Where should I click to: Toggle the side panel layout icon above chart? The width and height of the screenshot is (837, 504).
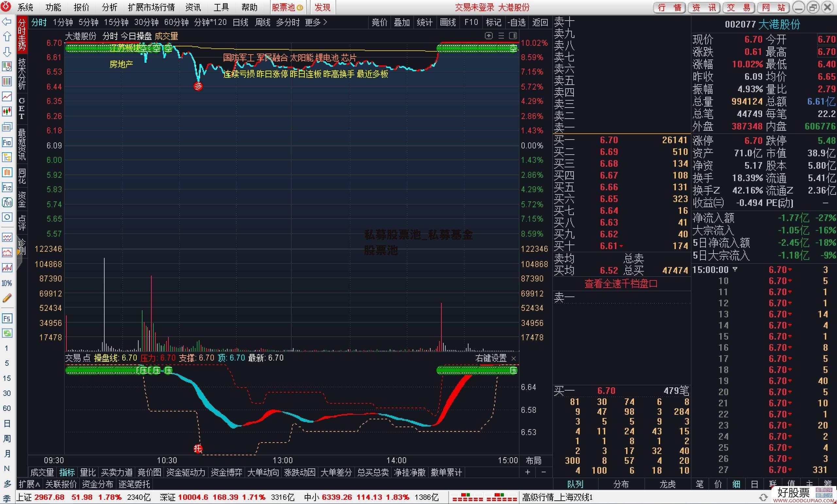513,36
